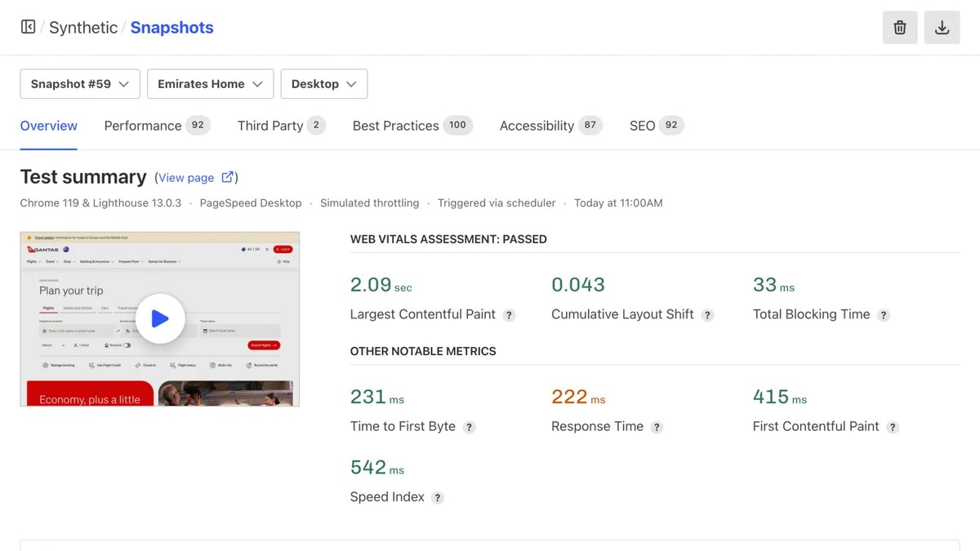
Task: Click the 542 ms Speed Index value
Action: pos(377,468)
